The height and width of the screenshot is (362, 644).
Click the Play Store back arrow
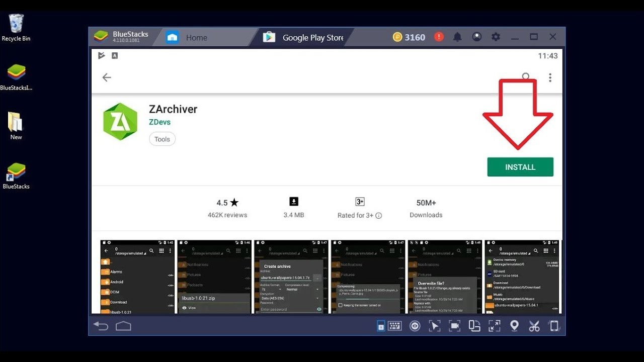[106, 77]
